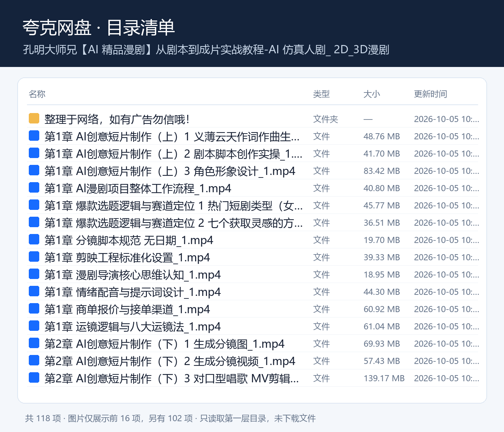This screenshot has height=432, width=504.
Task: Click the 大小 column header
Action: tap(372, 94)
